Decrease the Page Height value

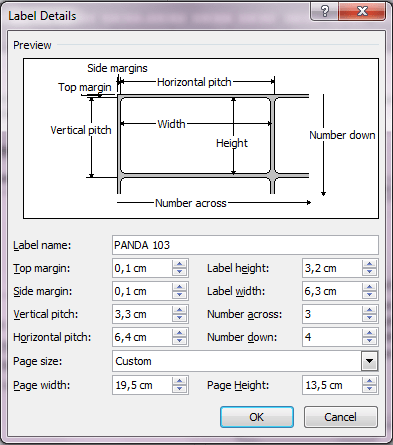coord(369,389)
